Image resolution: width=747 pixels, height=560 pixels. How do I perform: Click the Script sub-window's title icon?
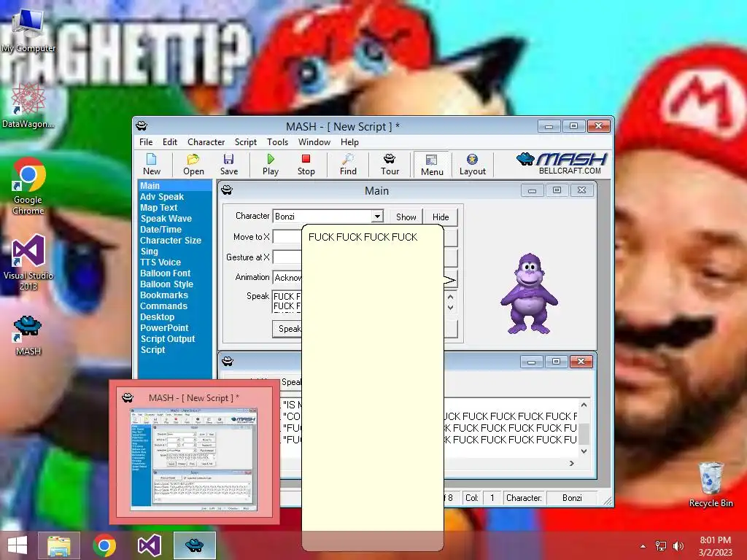pos(228,362)
